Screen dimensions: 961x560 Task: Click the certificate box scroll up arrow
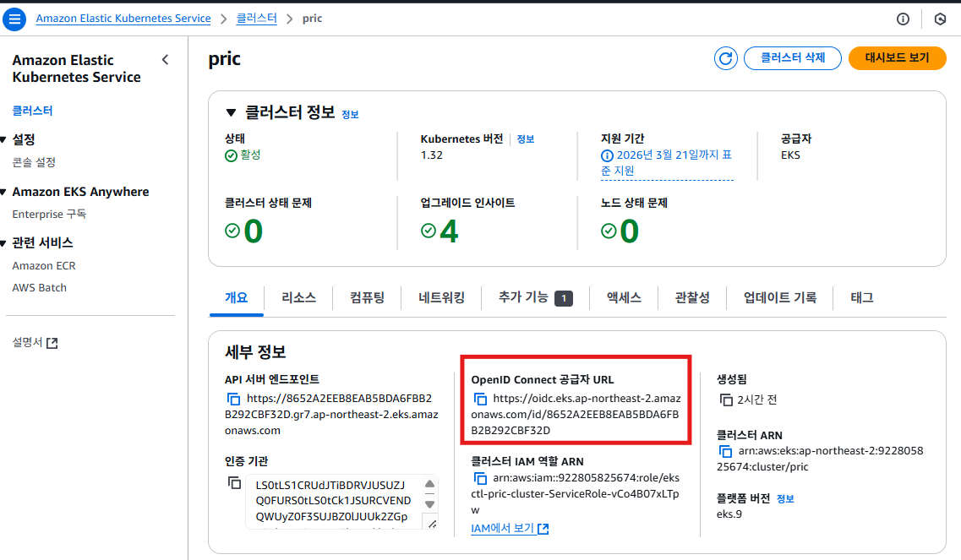point(429,484)
